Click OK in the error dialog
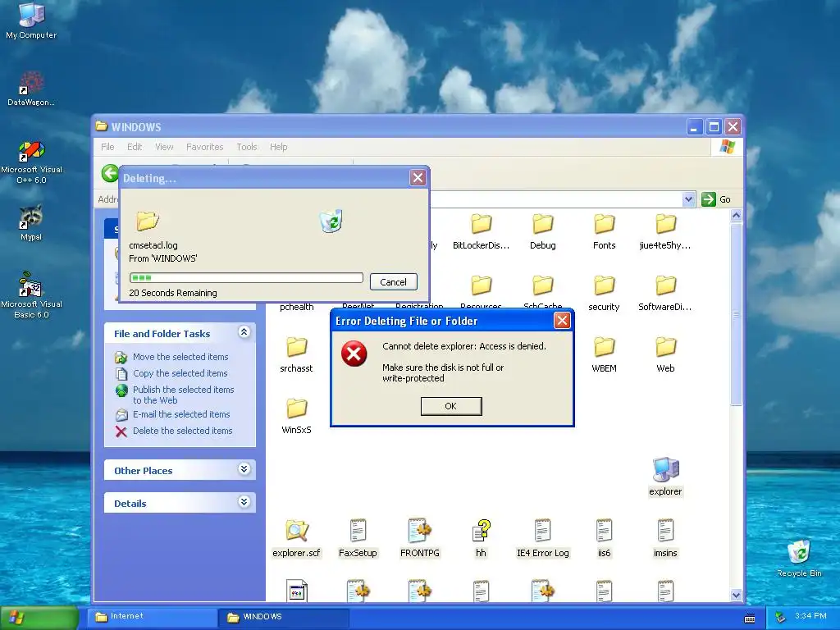 [451, 406]
